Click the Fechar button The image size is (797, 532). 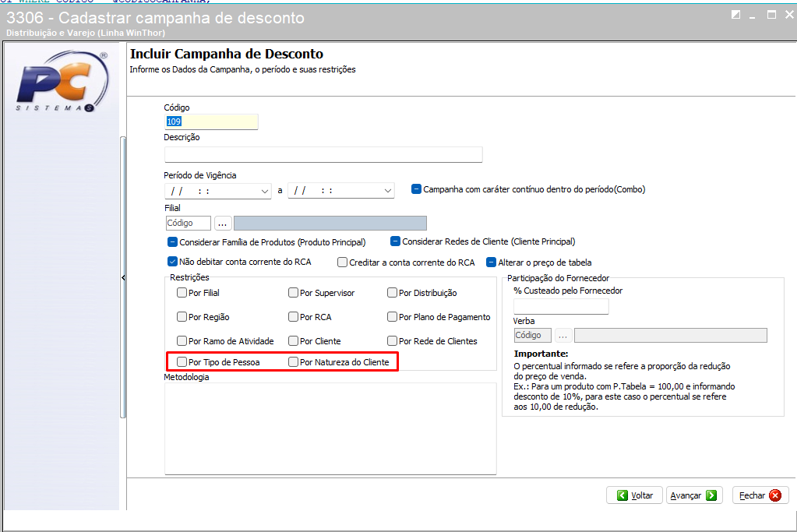[x=760, y=495]
